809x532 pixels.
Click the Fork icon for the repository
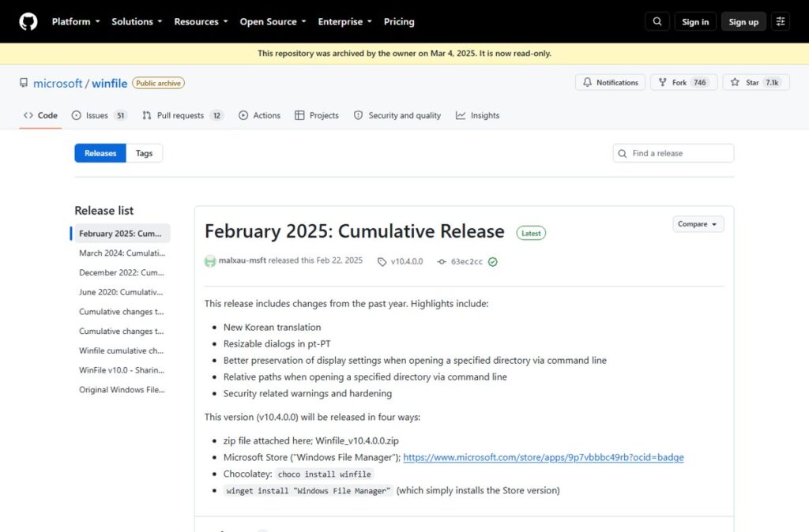(x=663, y=82)
